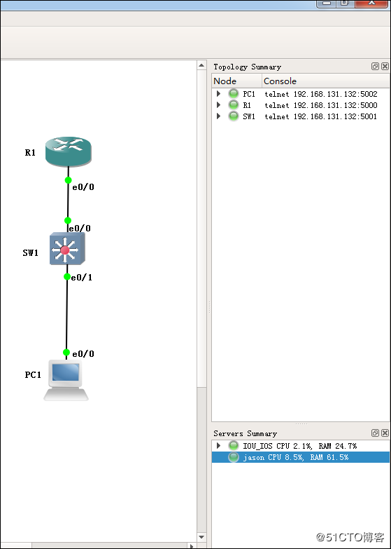Screen dimensions: 391x549
Task: Select the R1 router icon
Action: [x=68, y=151]
